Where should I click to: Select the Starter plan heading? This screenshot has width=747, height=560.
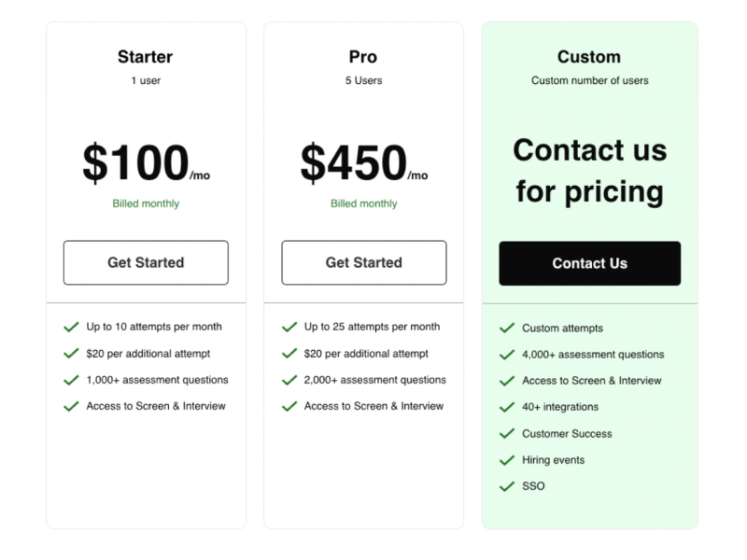click(146, 57)
